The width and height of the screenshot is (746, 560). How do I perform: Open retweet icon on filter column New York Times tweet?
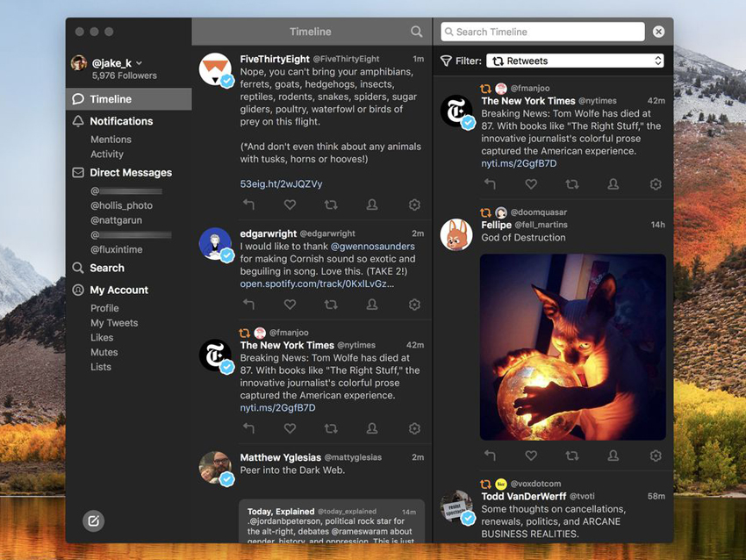coord(572,183)
